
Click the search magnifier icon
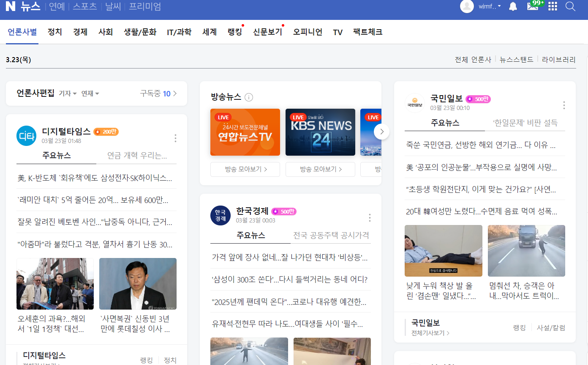(x=570, y=6)
